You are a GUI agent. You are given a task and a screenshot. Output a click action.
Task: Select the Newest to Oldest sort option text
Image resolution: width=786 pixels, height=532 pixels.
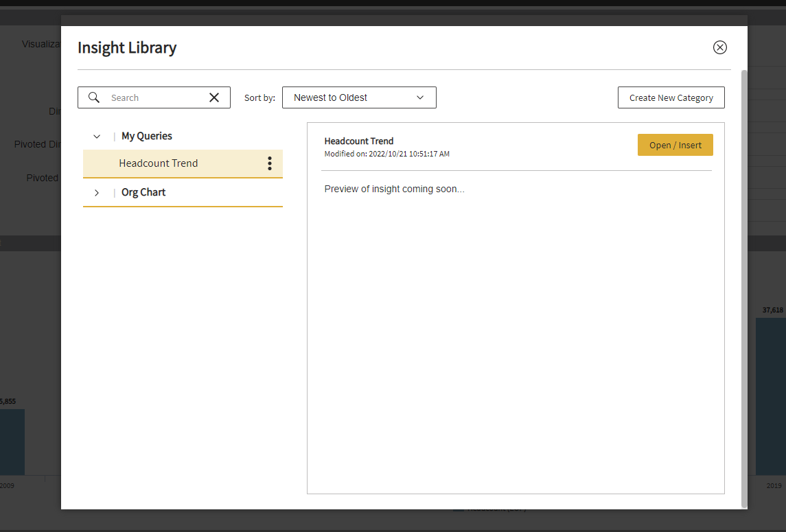pos(330,97)
